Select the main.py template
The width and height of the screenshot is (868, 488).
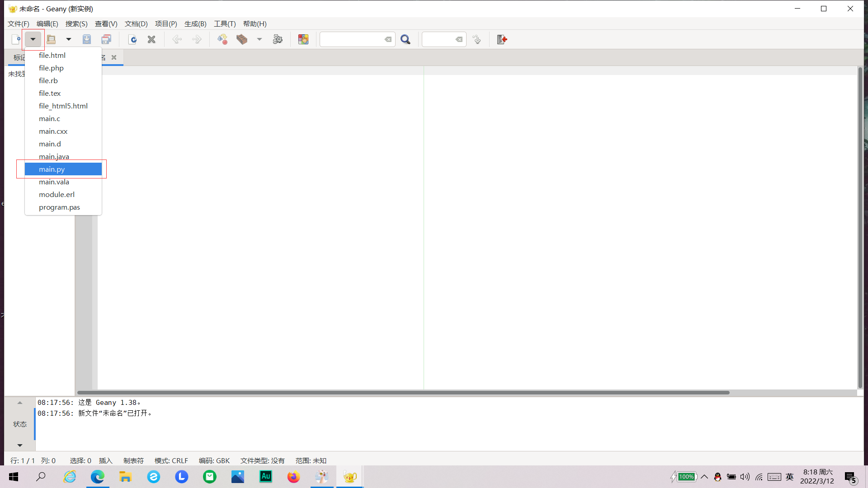point(63,169)
